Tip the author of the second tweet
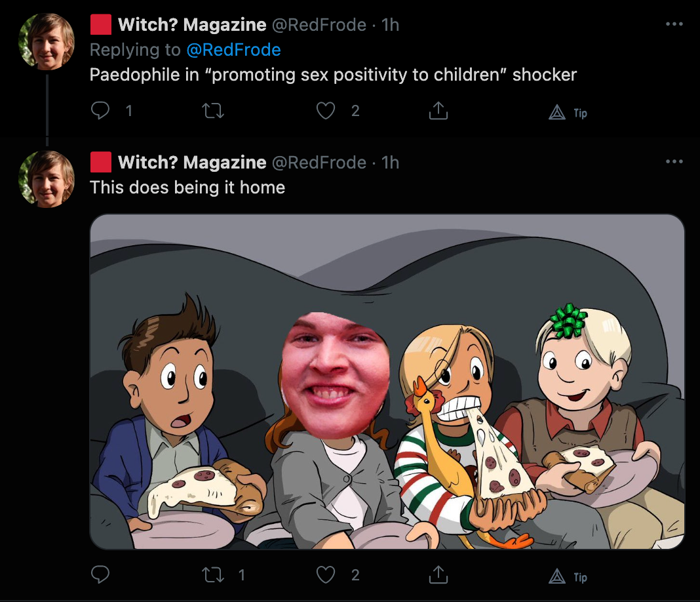 coord(568,577)
